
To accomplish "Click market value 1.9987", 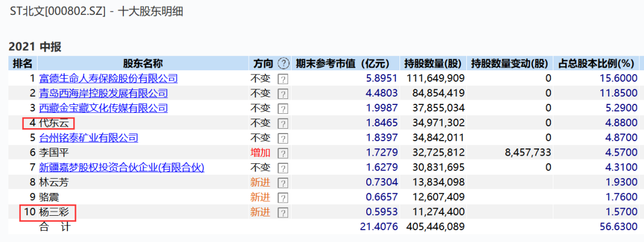I will tap(382, 108).
